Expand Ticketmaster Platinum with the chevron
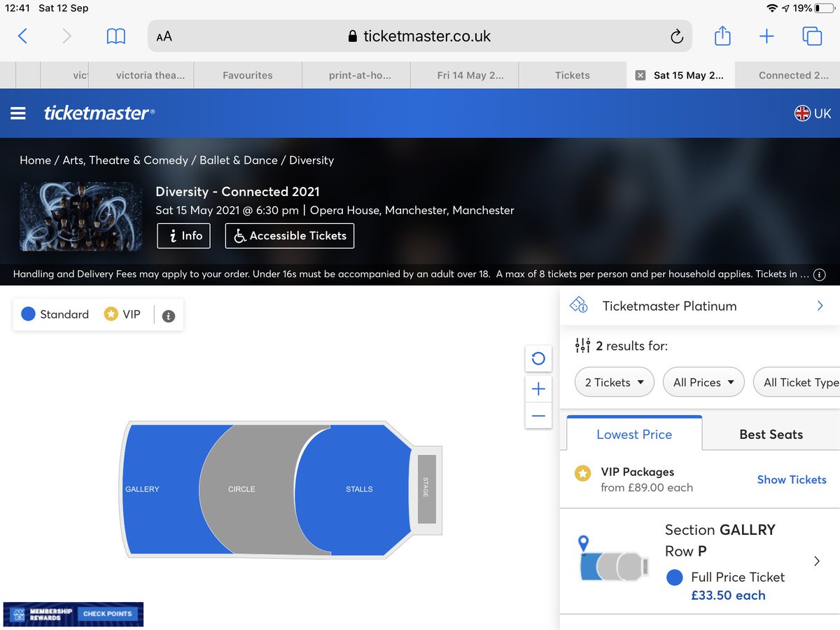This screenshot has width=840, height=630. point(820,306)
